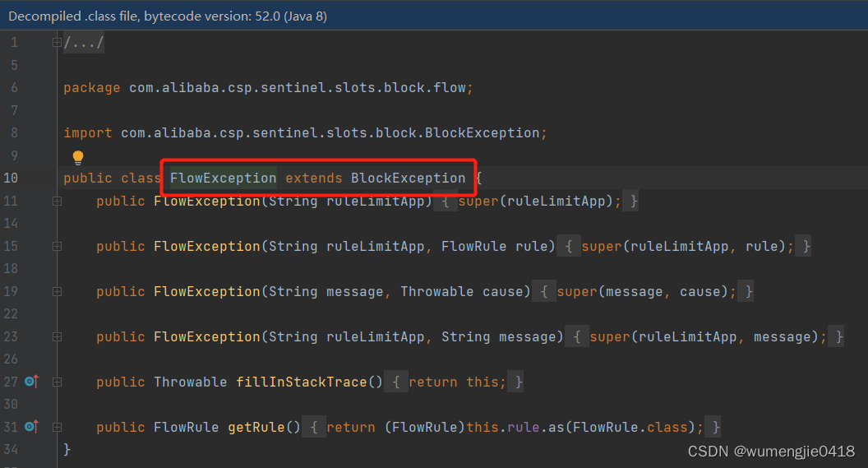Click the FlowRule parameter type on line 15

click(x=473, y=246)
